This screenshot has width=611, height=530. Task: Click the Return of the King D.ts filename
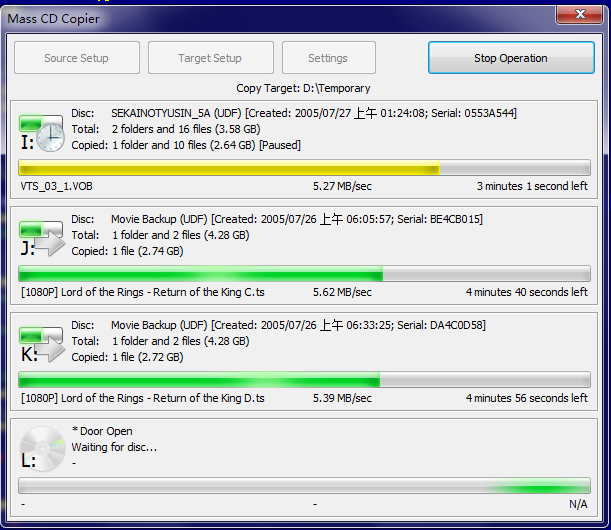pos(143,398)
